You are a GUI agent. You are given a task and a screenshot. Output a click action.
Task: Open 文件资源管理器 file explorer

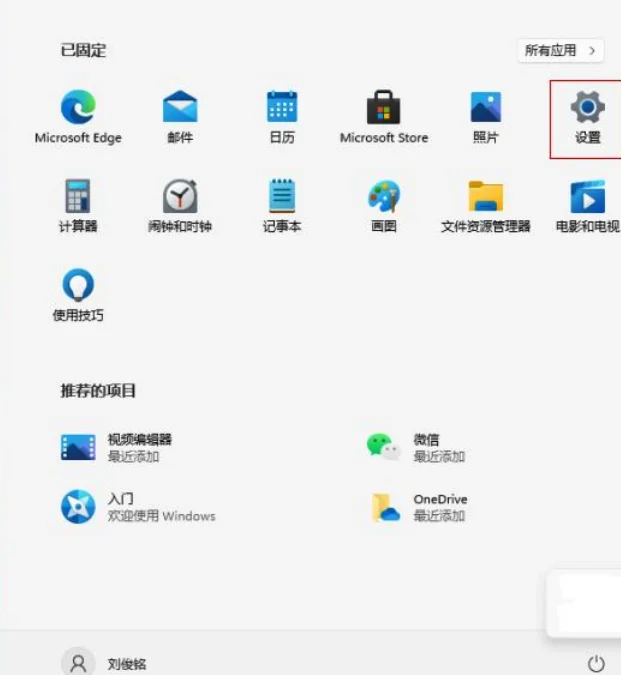point(486,206)
